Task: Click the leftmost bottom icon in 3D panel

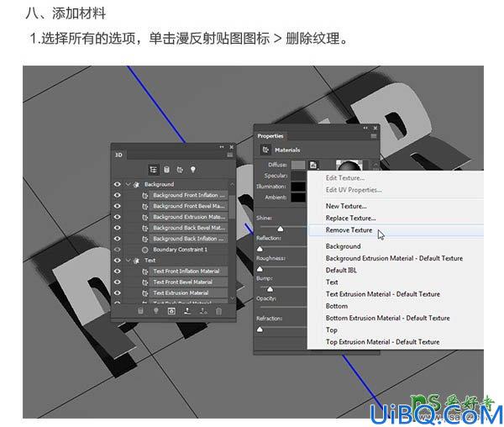Action: point(140,311)
